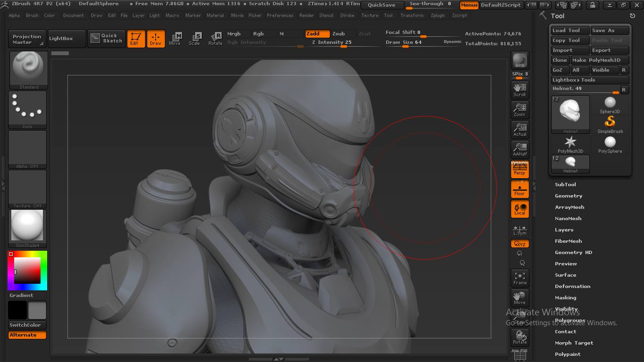Toggle the Floor grid

pos(520,189)
